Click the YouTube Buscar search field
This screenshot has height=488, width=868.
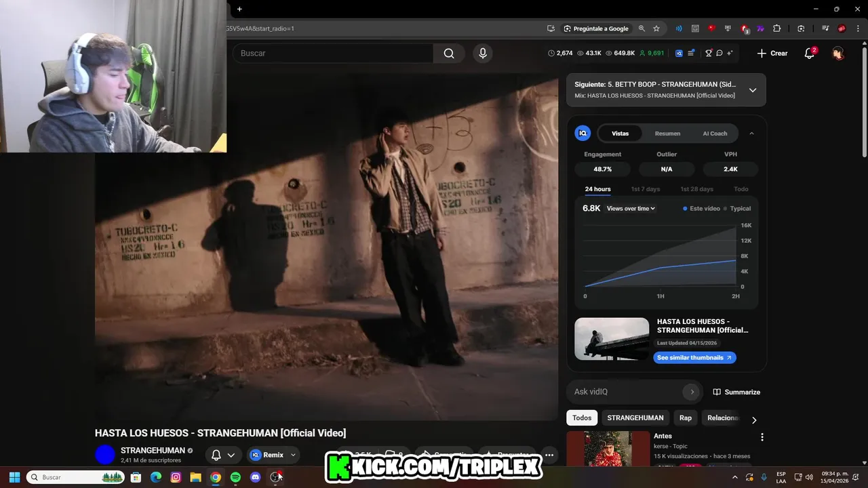(x=333, y=53)
